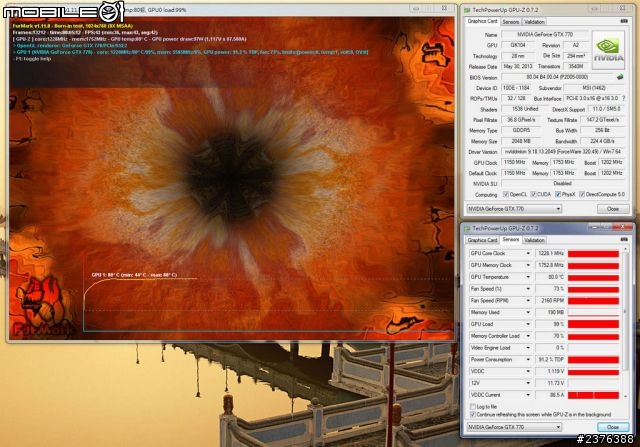
Task: Click FurMark GPU temperature graph label
Action: pyautogui.click(x=134, y=275)
